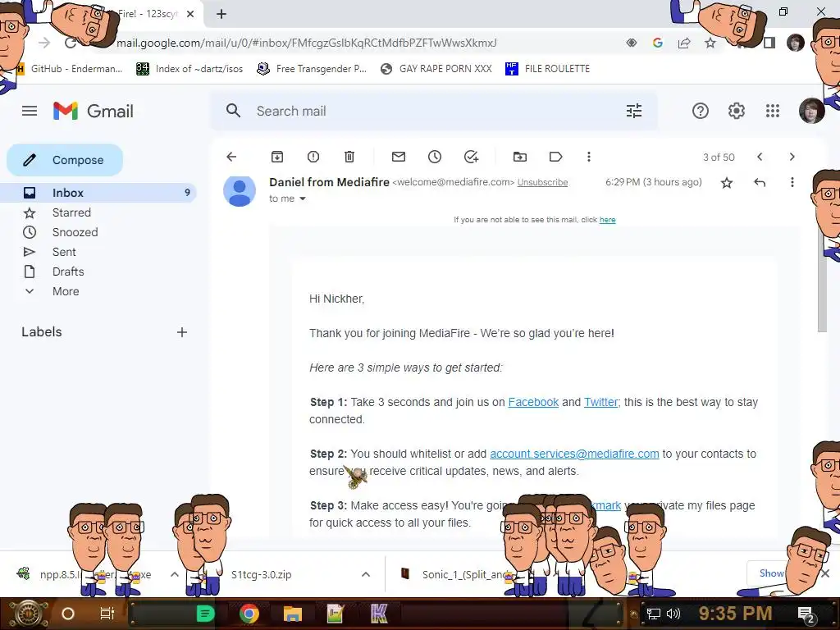Open message More menu beside reply
Image resolution: width=840 pixels, height=630 pixels.
click(792, 183)
